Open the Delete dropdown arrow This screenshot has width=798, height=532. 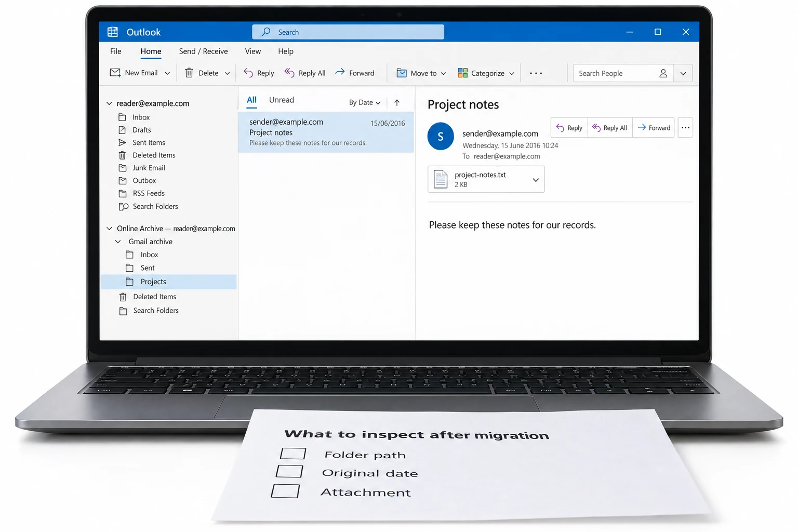coord(227,73)
